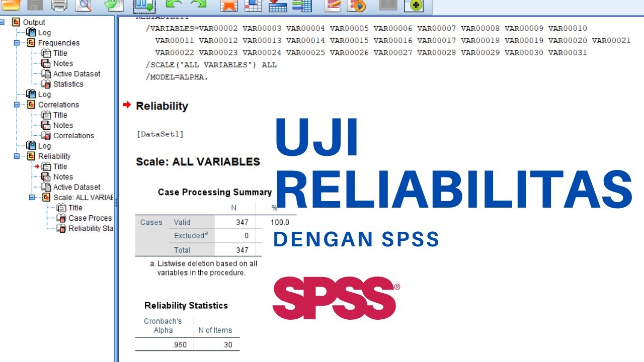Click the green Redo arrow
The width and height of the screenshot is (644, 362).
(x=198, y=5)
